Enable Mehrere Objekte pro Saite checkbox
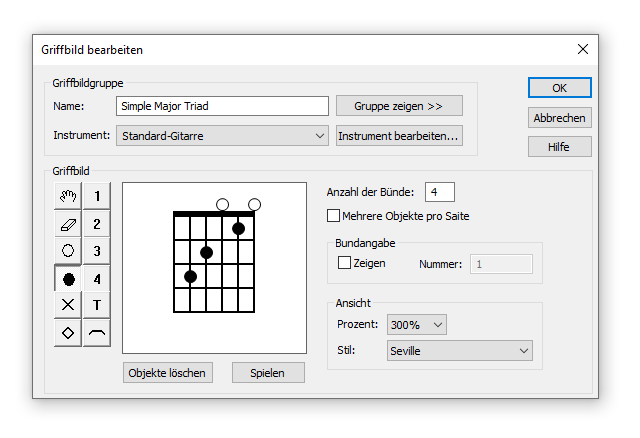Viewport: 640px width, 438px height. [333, 216]
